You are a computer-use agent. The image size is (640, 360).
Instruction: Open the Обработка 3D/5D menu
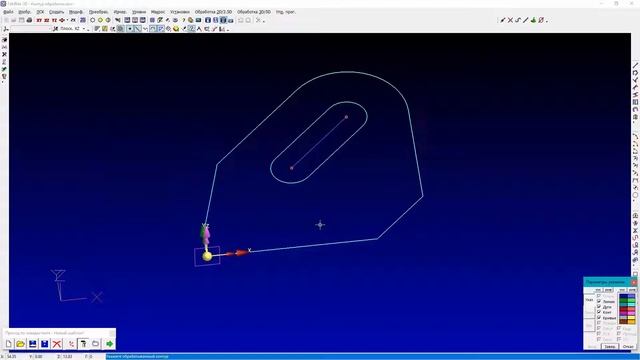pos(254,12)
